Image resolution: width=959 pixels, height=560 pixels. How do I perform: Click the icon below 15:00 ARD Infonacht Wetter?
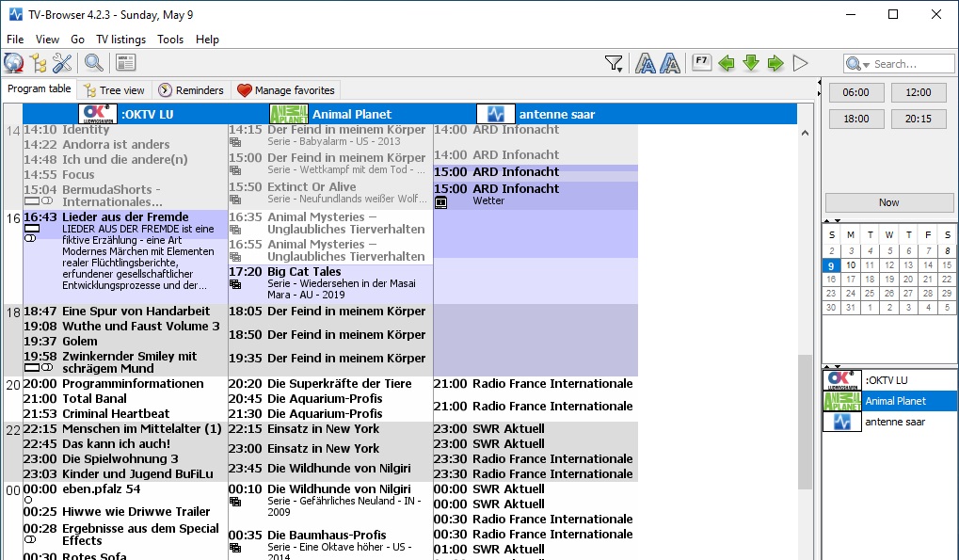(x=441, y=202)
